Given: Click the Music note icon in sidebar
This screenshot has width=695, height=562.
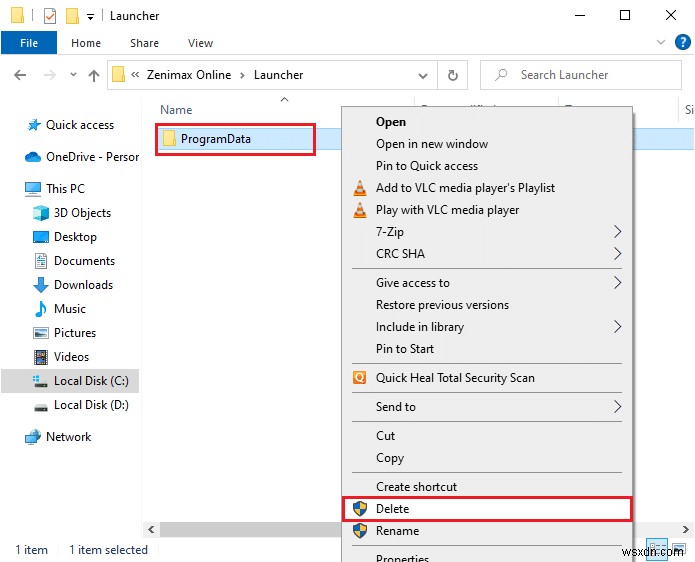Looking at the screenshot, I should pos(41,309).
